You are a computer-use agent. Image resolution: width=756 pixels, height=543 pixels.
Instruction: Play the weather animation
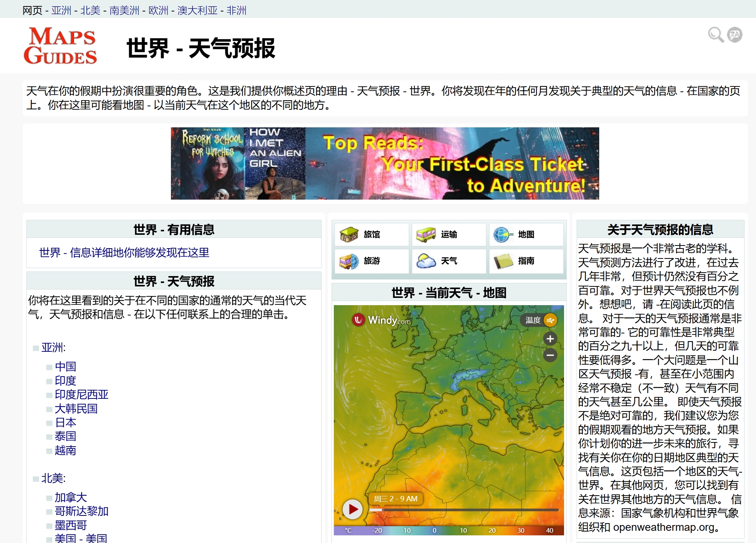[353, 509]
